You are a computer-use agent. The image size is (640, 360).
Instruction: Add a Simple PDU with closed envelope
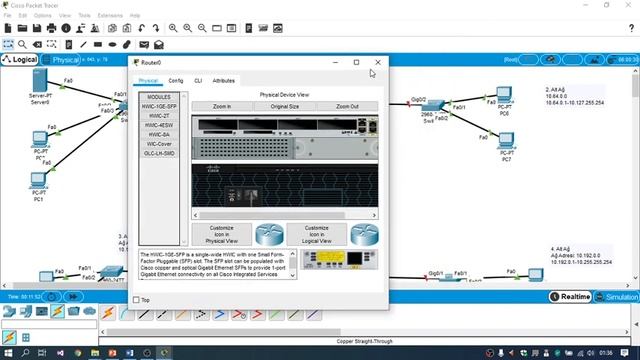(144, 44)
